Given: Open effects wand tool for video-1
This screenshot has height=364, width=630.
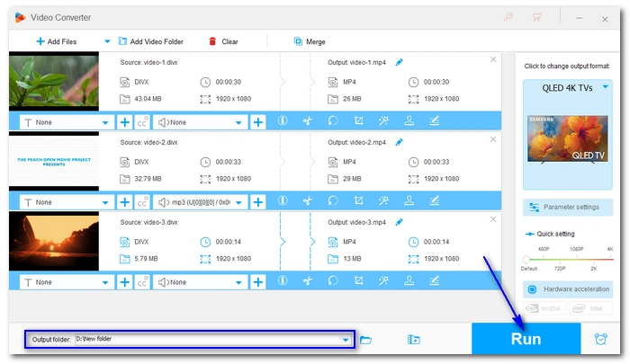Looking at the screenshot, I should click(x=383, y=120).
